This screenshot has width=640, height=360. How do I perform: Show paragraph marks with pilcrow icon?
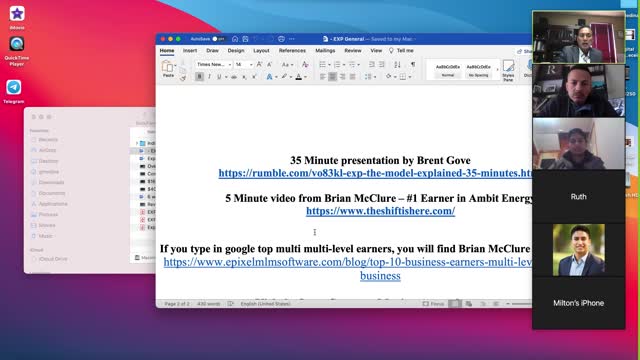click(413, 64)
